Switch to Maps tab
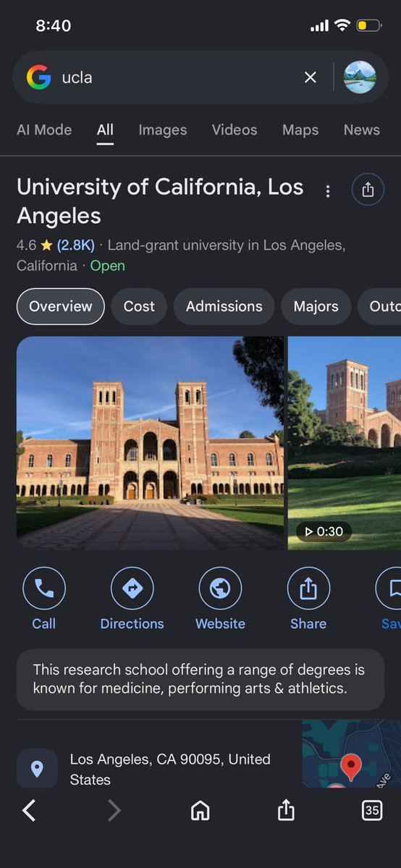The height and width of the screenshot is (868, 401). click(x=300, y=130)
